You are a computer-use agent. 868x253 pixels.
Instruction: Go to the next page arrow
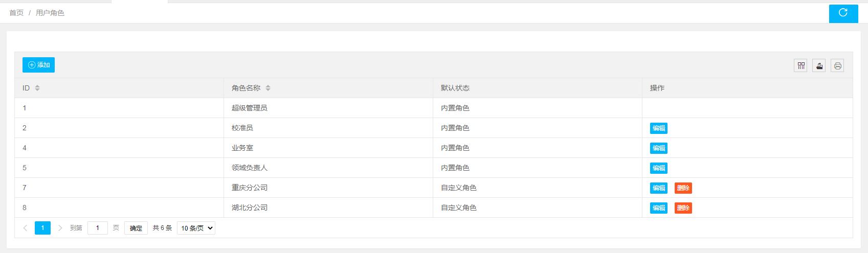point(60,228)
